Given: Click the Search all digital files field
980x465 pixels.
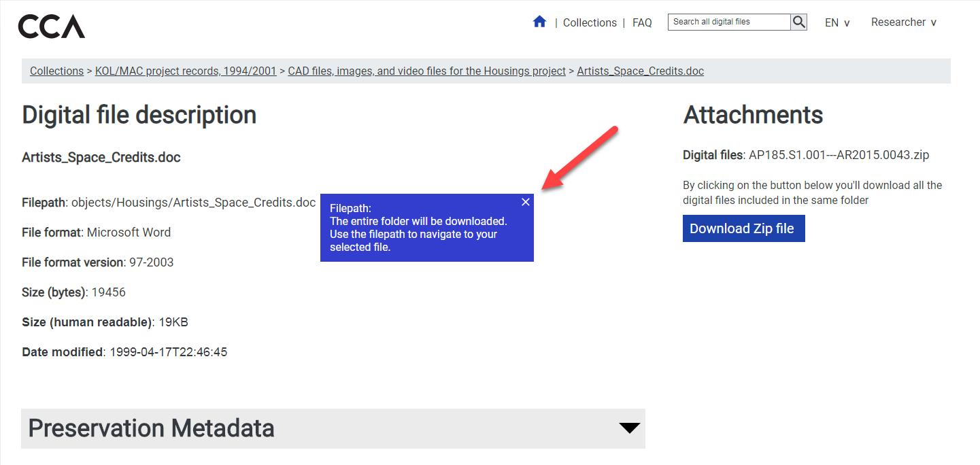Looking at the screenshot, I should pos(729,22).
